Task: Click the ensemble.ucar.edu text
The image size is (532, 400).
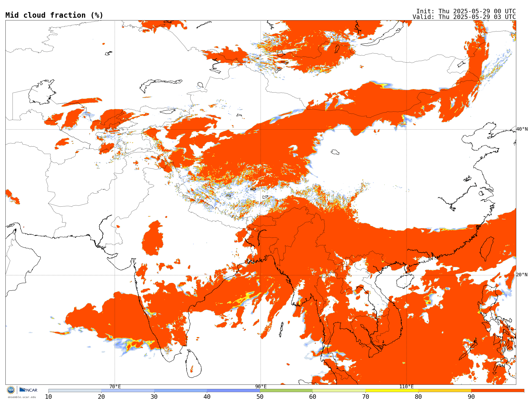Action: click(22, 397)
